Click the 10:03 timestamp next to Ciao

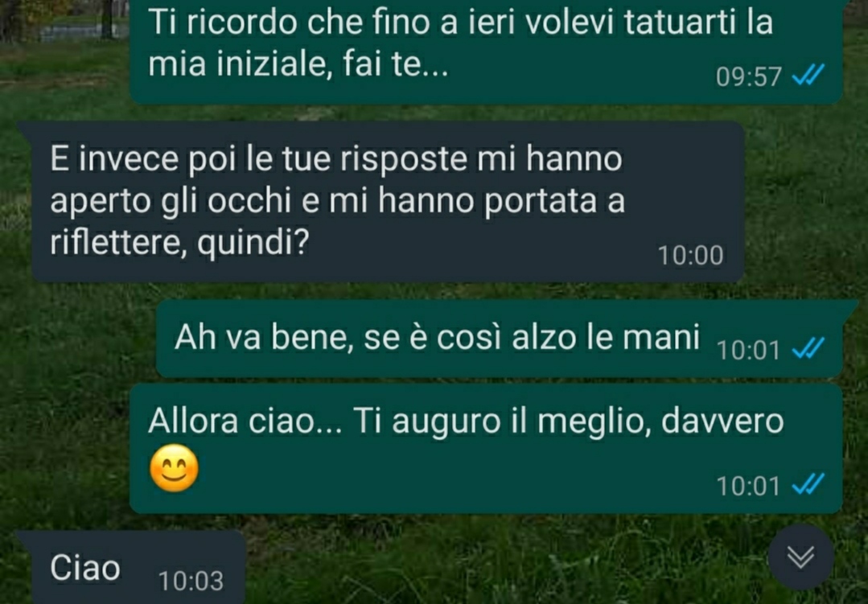191,581
